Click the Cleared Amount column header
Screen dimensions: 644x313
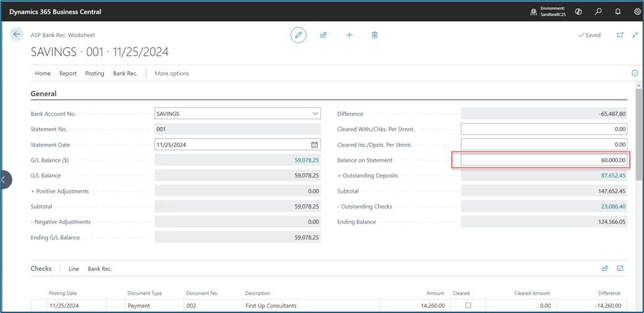click(532, 293)
